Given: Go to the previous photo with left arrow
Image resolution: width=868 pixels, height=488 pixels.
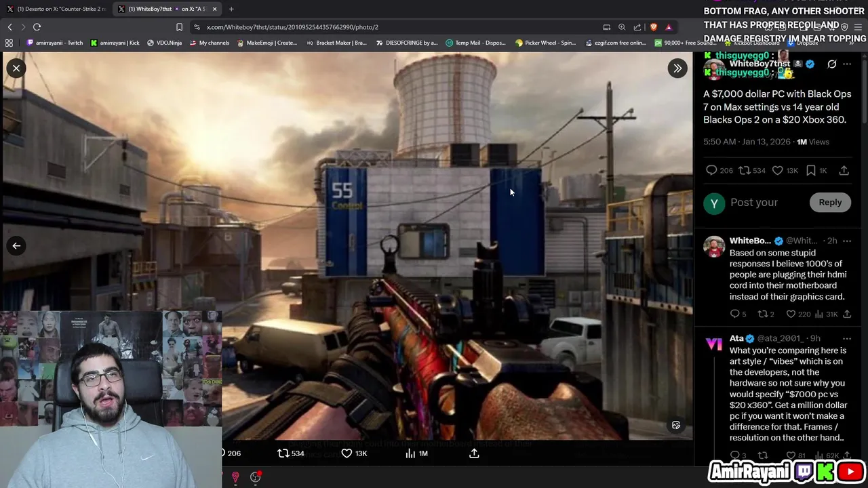Looking at the screenshot, I should click(16, 246).
